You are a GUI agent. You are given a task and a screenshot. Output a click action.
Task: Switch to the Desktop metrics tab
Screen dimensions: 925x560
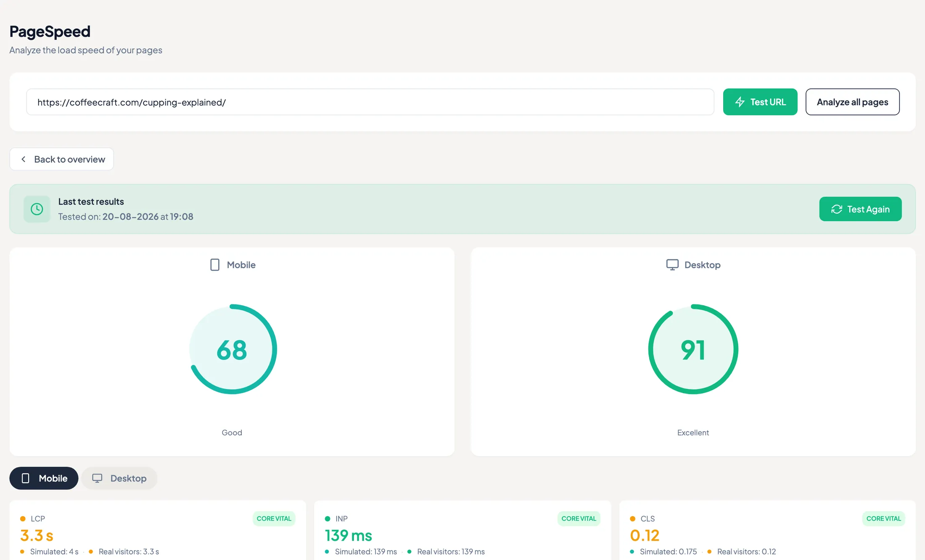[119, 478]
